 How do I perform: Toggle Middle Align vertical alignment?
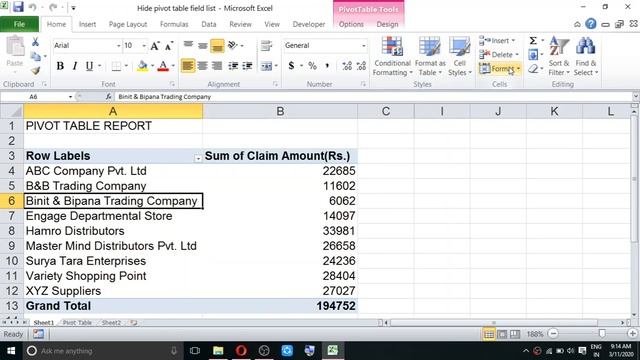click(x=202, y=46)
